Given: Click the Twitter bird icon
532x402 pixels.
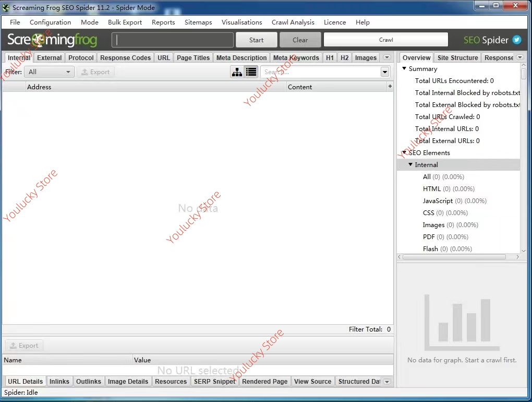Looking at the screenshot, I should (x=516, y=40).
